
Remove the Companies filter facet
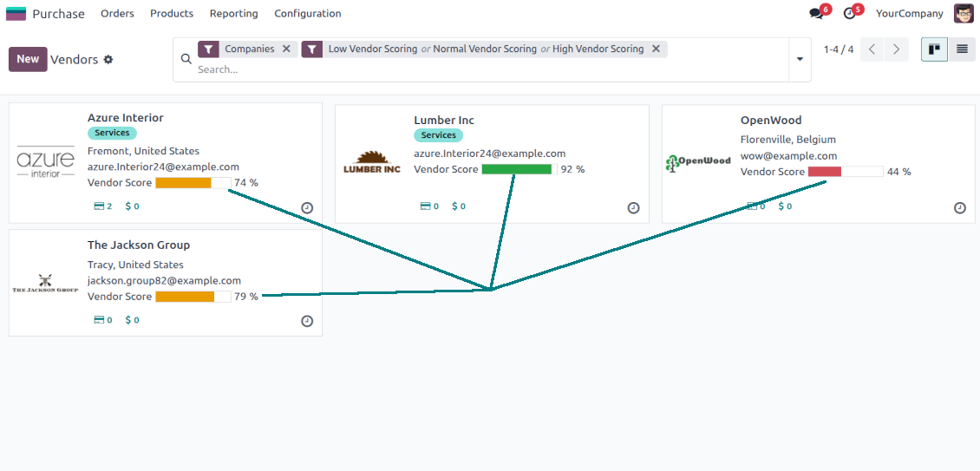point(286,49)
